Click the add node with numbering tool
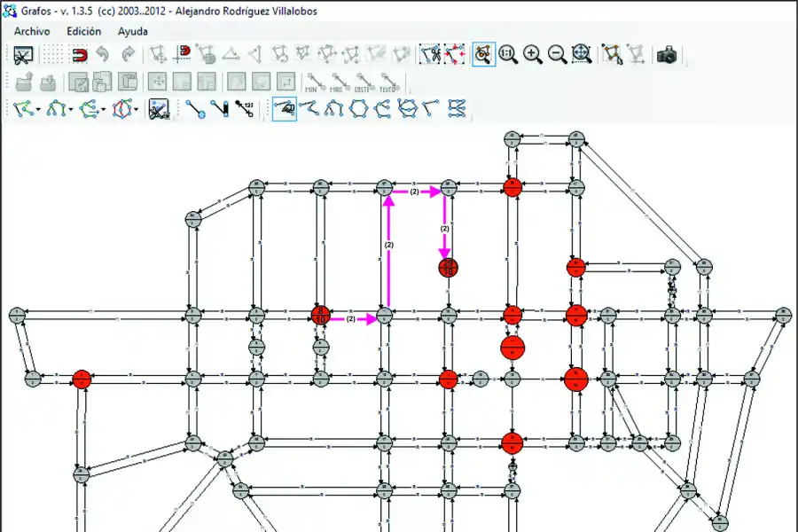 tap(244, 110)
